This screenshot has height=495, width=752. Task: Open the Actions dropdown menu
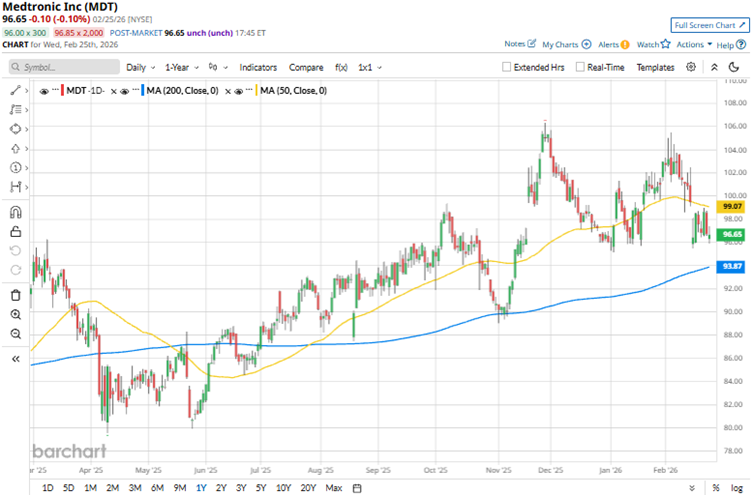[693, 44]
